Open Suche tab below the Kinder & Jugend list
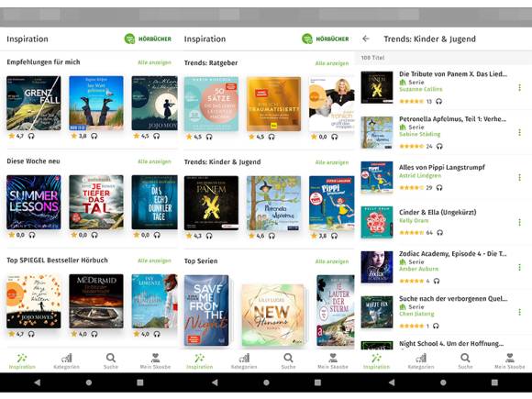This screenshot has width=532, height=399. point(466,361)
